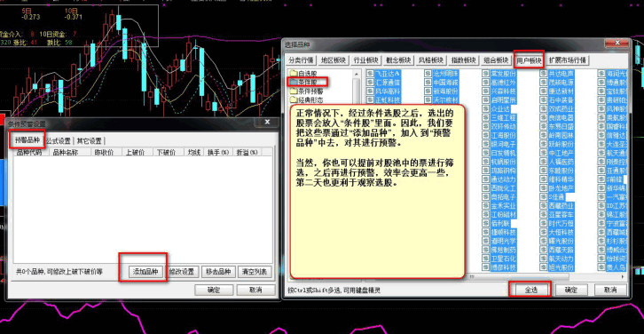Select the stock name 人福医药
644x334 pixels.
(x=562, y=162)
